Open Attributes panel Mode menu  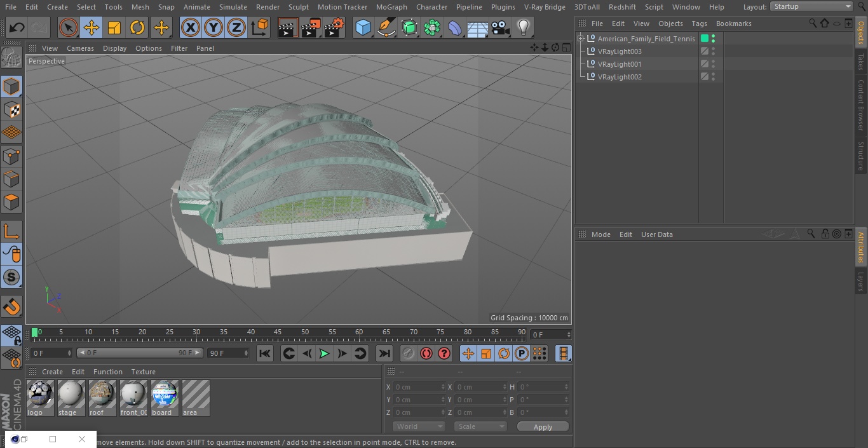click(600, 234)
